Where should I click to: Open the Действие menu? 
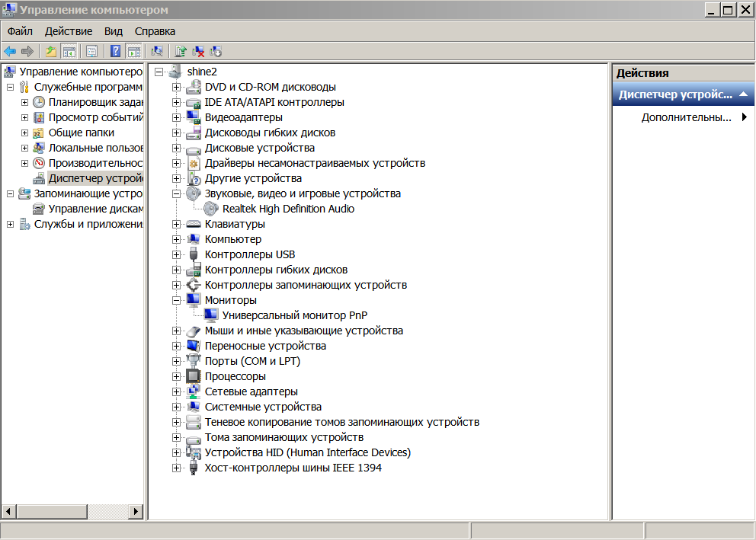(69, 31)
